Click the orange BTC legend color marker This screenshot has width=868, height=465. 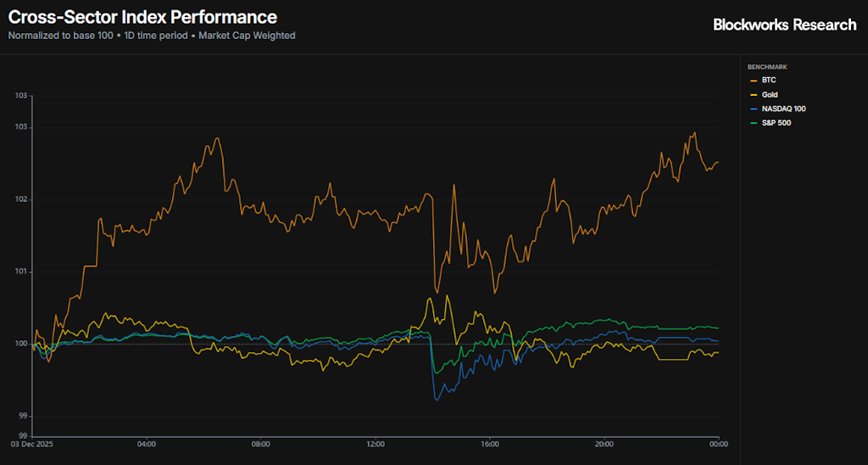pyautogui.click(x=753, y=80)
